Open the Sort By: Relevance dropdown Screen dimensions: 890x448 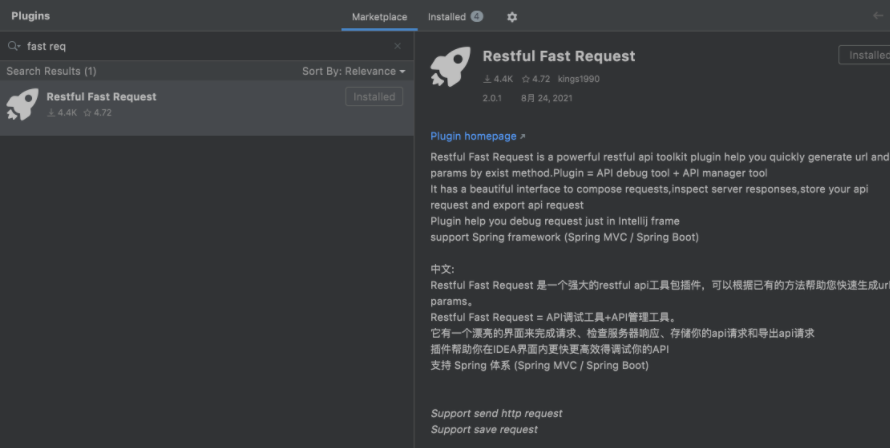pyautogui.click(x=354, y=71)
